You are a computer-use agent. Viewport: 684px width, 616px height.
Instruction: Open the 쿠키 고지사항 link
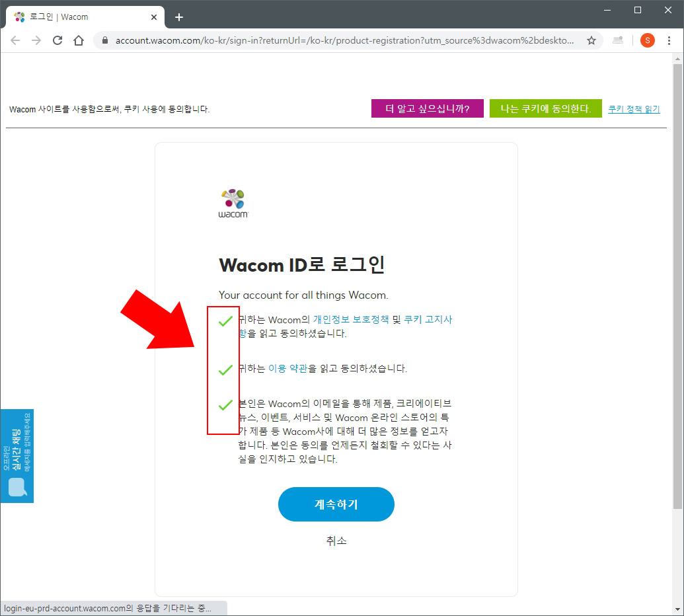[x=428, y=319]
